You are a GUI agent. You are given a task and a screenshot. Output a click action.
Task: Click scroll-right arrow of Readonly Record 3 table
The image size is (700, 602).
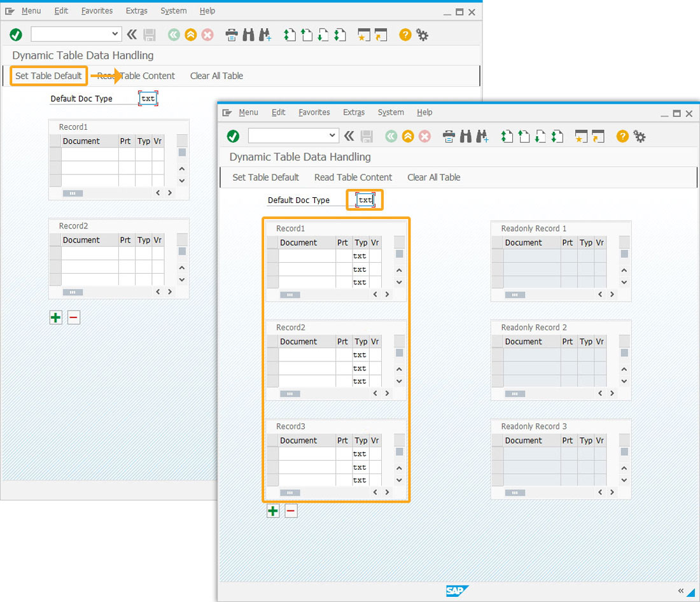pos(612,492)
